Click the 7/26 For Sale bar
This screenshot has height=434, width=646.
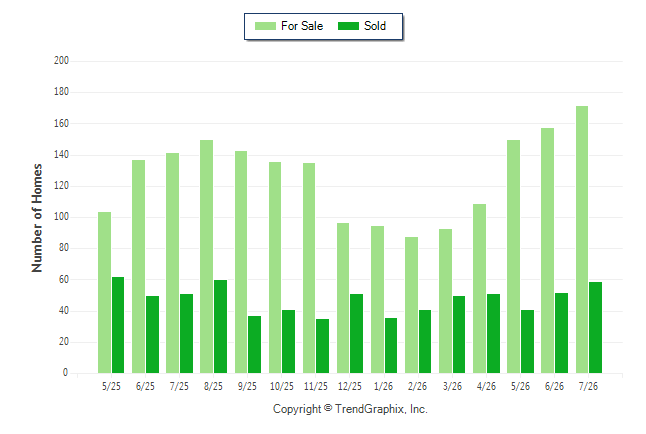pos(582,239)
